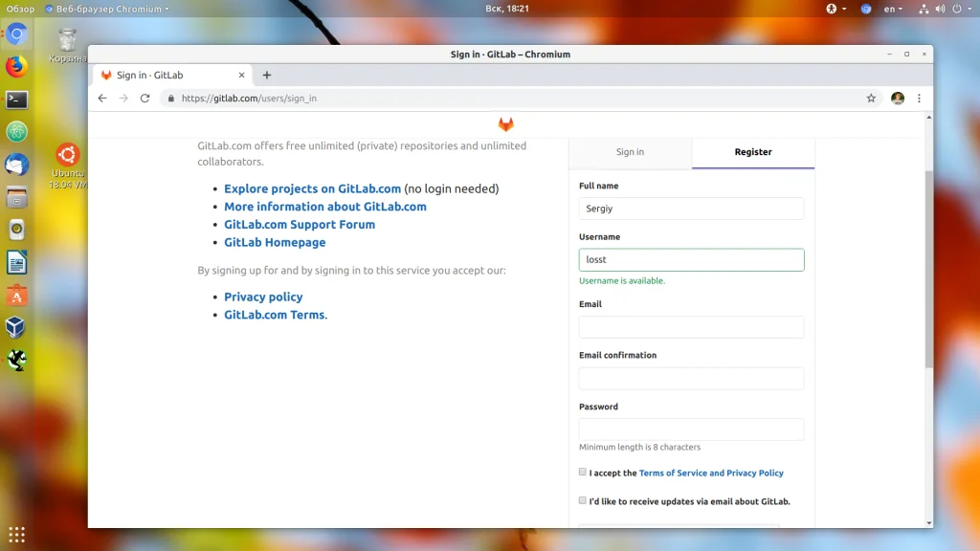Open the en keyboard layout menu
The height and width of the screenshot is (551, 980).
pyautogui.click(x=893, y=9)
